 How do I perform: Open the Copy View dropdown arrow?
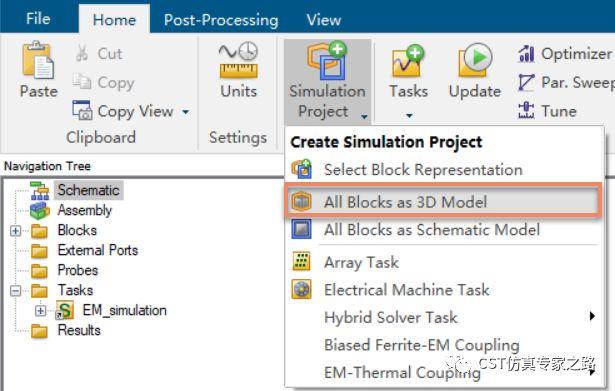[x=186, y=112]
